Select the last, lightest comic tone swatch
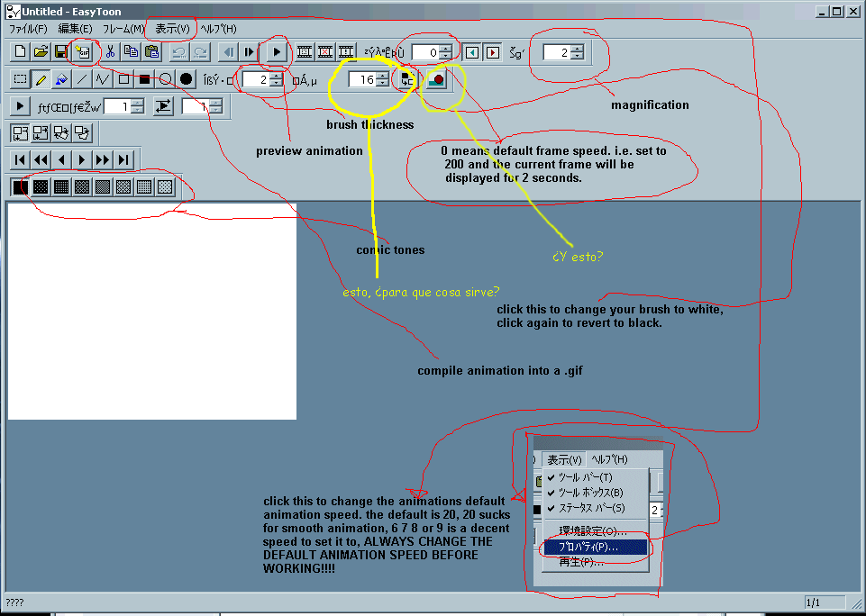 point(165,187)
